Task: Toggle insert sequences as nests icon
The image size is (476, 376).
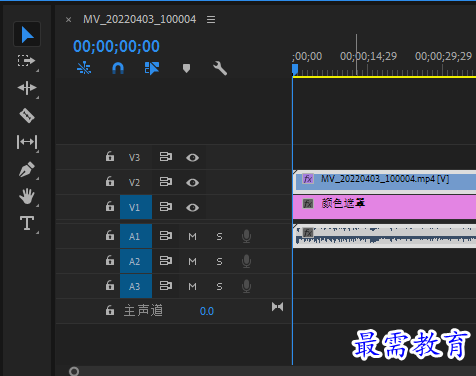Action: point(84,68)
